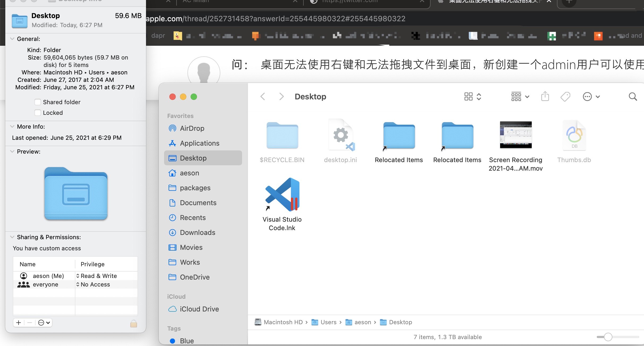Screen dimensions: 644x346
Task: Collapse the General section
Action: click(12, 39)
